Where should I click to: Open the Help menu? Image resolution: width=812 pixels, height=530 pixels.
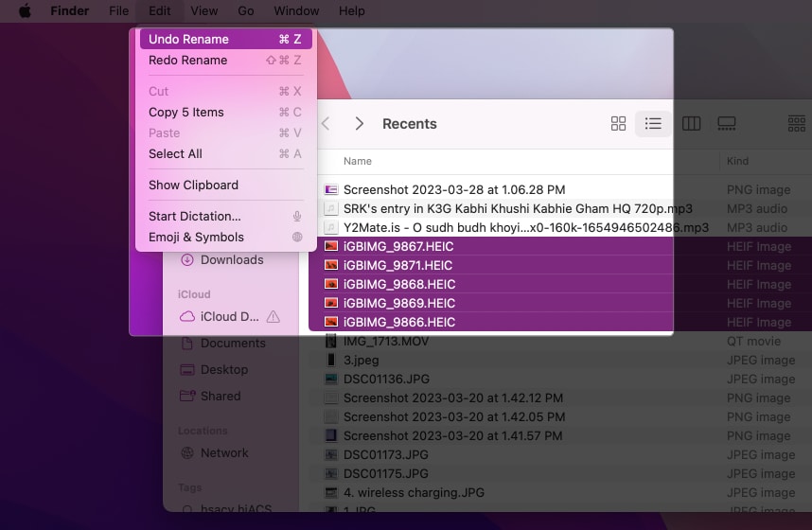352,10
